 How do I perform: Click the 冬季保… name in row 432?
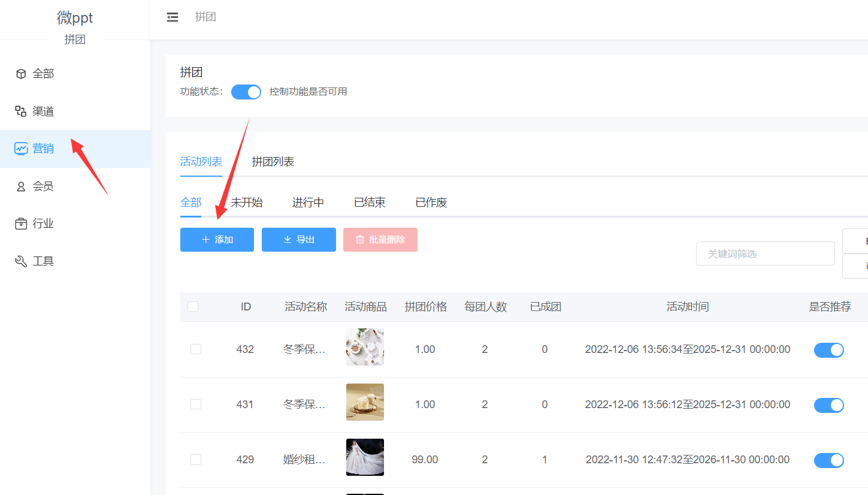pyautogui.click(x=305, y=349)
